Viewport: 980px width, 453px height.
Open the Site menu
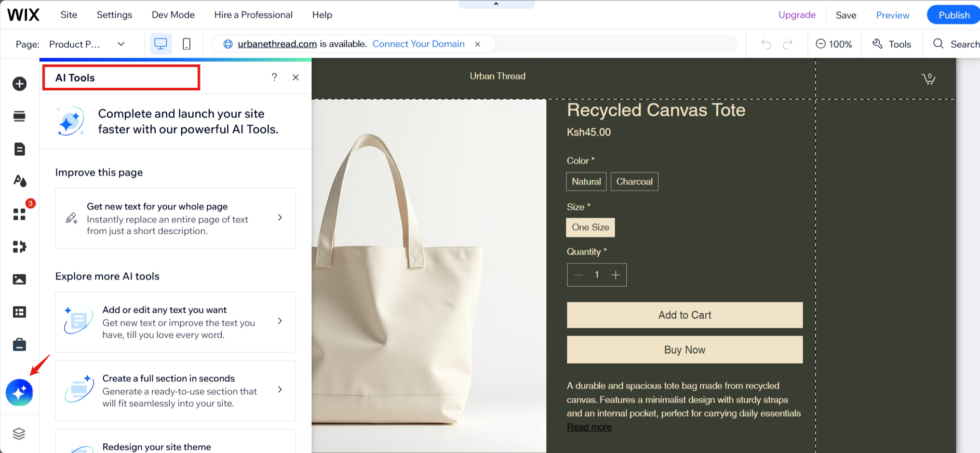point(69,15)
